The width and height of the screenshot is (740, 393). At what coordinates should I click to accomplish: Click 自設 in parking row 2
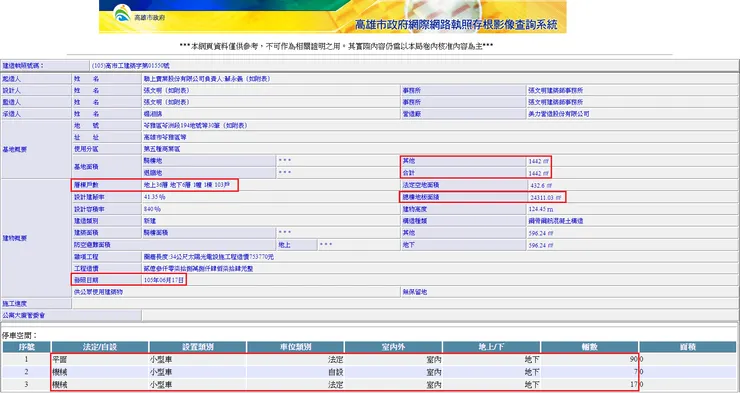pos(336,372)
